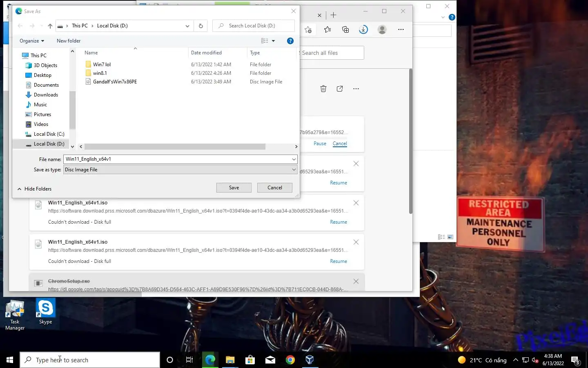Open the Organize menu
Viewport: 588px width, 368px height.
pyautogui.click(x=32, y=41)
